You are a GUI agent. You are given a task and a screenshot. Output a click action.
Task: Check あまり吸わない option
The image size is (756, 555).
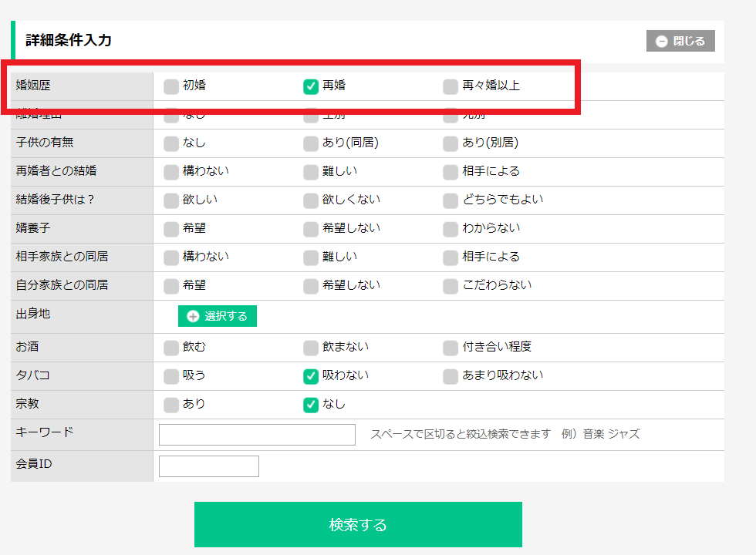click(x=451, y=376)
